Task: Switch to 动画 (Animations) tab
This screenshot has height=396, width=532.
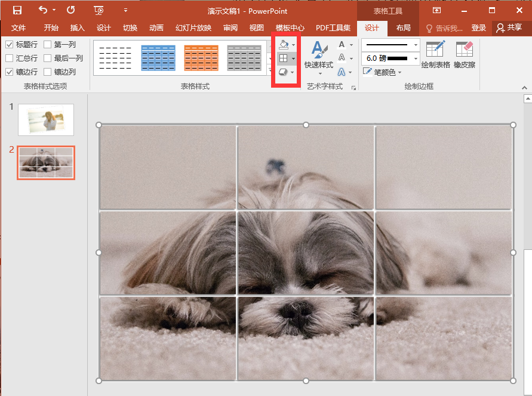Action: [x=156, y=28]
